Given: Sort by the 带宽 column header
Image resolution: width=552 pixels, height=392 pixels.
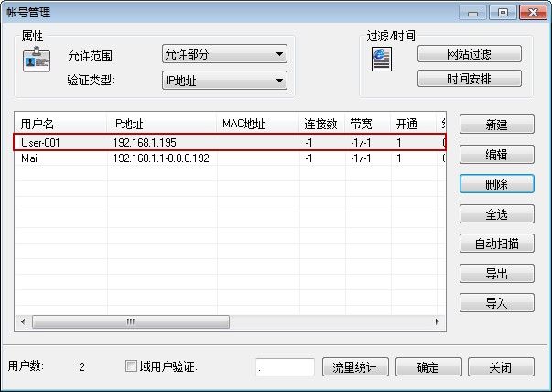Looking at the screenshot, I should click(x=367, y=124).
